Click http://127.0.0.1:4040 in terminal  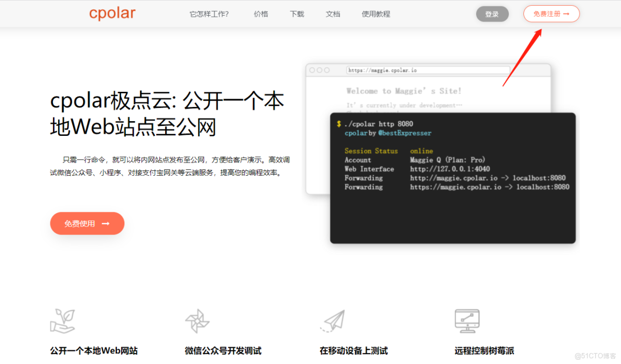[x=450, y=169]
